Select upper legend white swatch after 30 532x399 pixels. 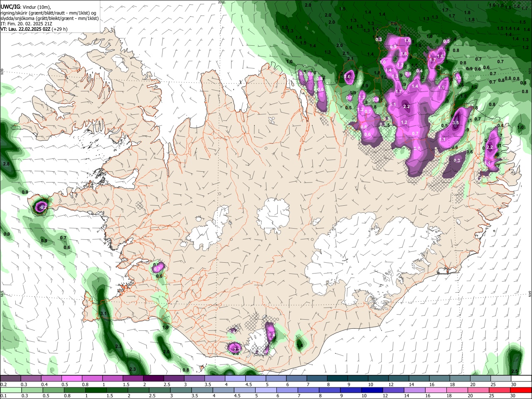tap(521, 378)
